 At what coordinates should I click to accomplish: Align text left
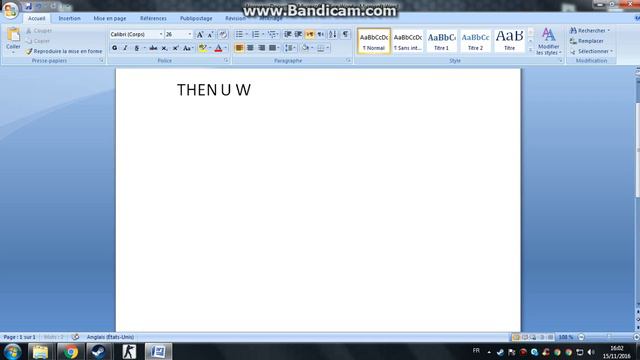click(239, 48)
